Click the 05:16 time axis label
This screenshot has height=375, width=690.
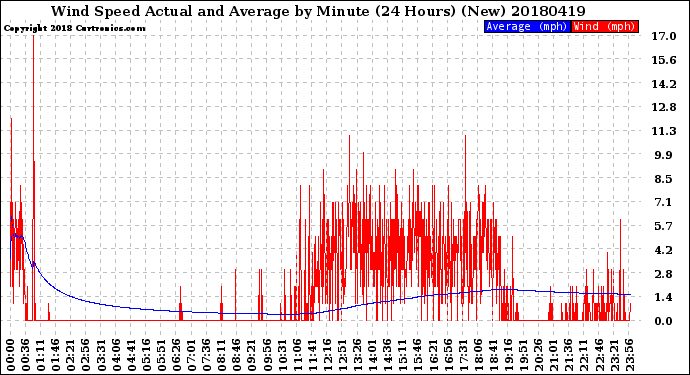pos(146,355)
